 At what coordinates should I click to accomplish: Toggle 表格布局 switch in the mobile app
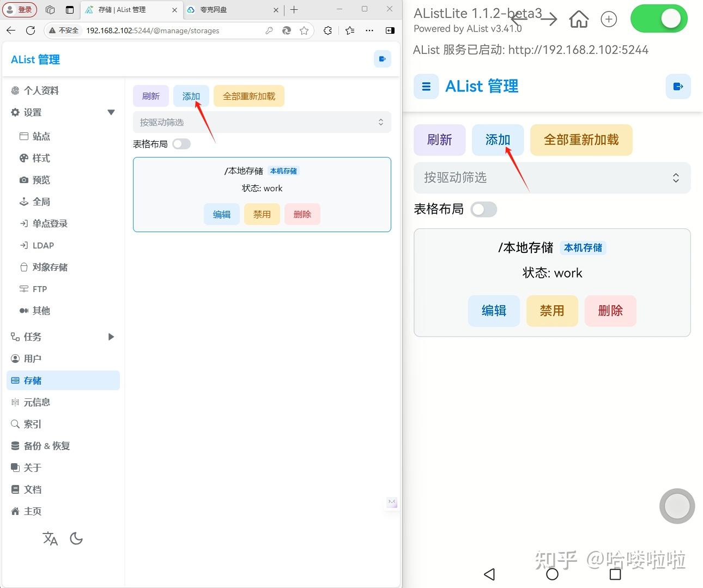click(x=483, y=209)
